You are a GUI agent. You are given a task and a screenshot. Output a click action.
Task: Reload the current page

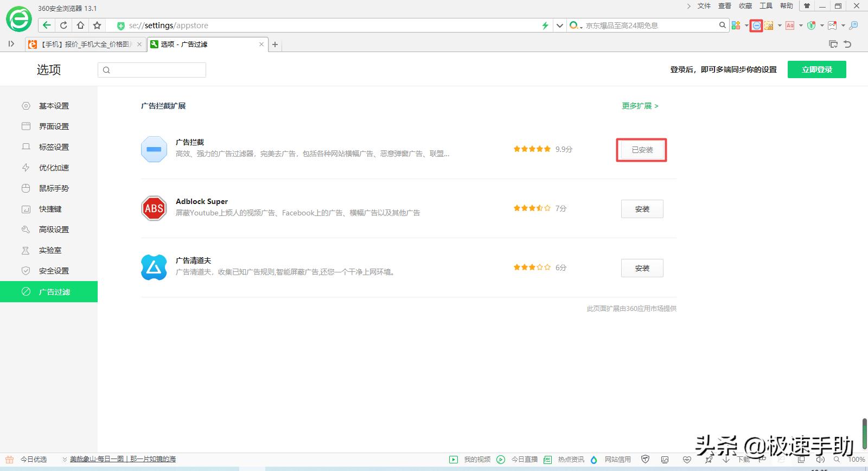tap(63, 25)
